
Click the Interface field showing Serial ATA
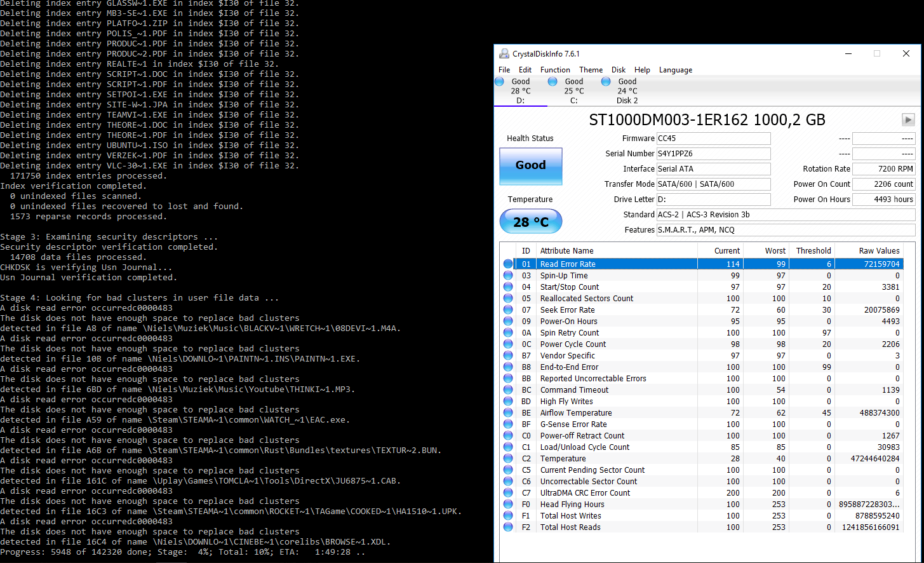(x=713, y=169)
